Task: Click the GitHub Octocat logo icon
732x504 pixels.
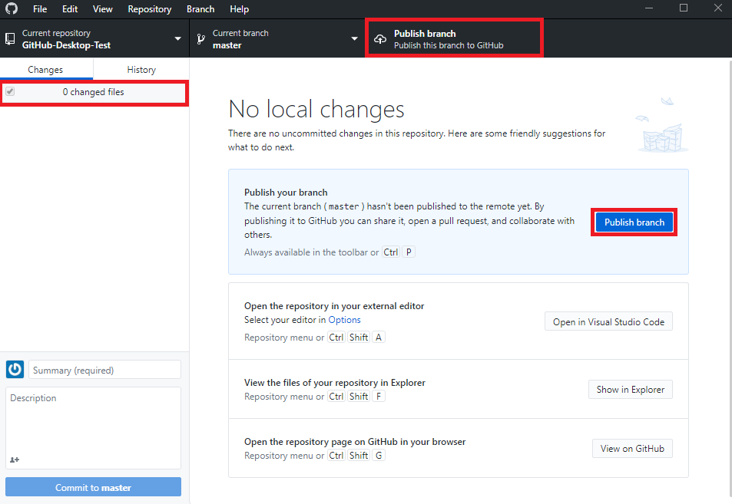Action: point(11,8)
